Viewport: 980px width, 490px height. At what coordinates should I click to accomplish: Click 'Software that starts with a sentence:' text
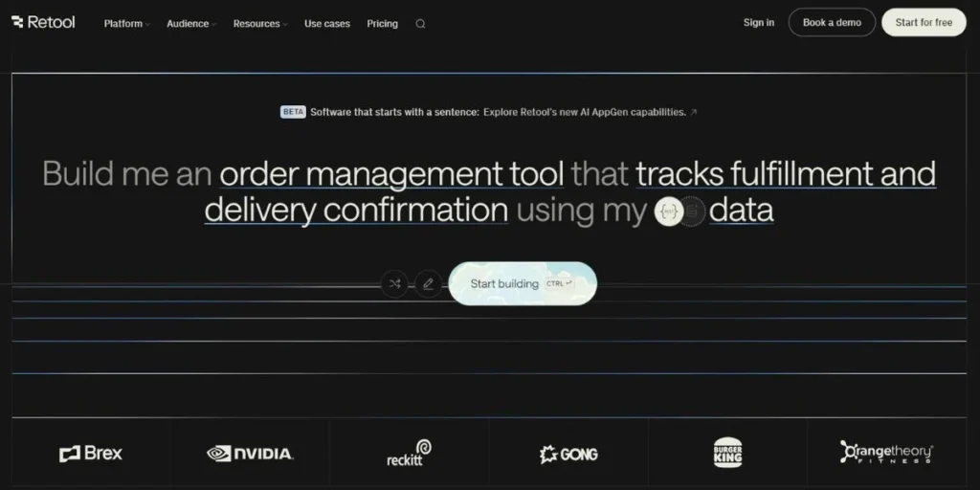pyautogui.click(x=395, y=113)
